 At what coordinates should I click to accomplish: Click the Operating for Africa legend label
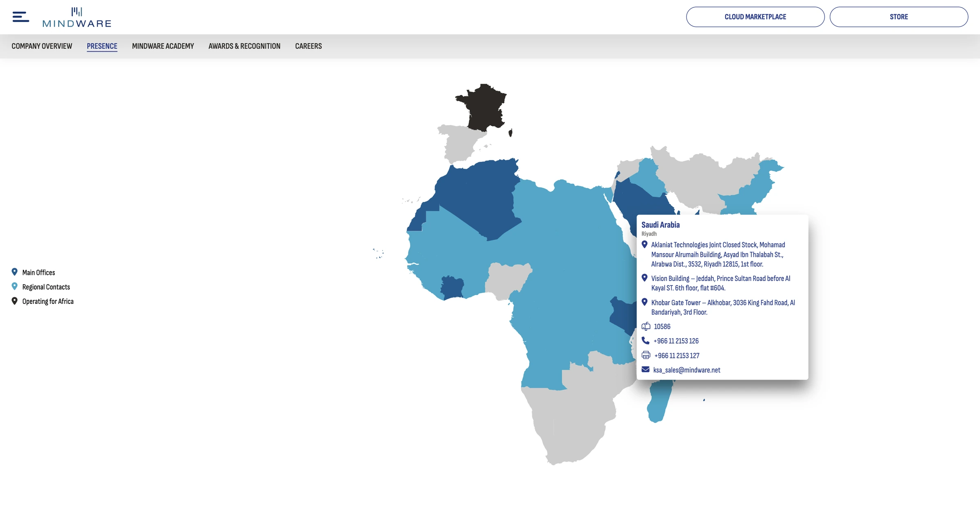[48, 301]
